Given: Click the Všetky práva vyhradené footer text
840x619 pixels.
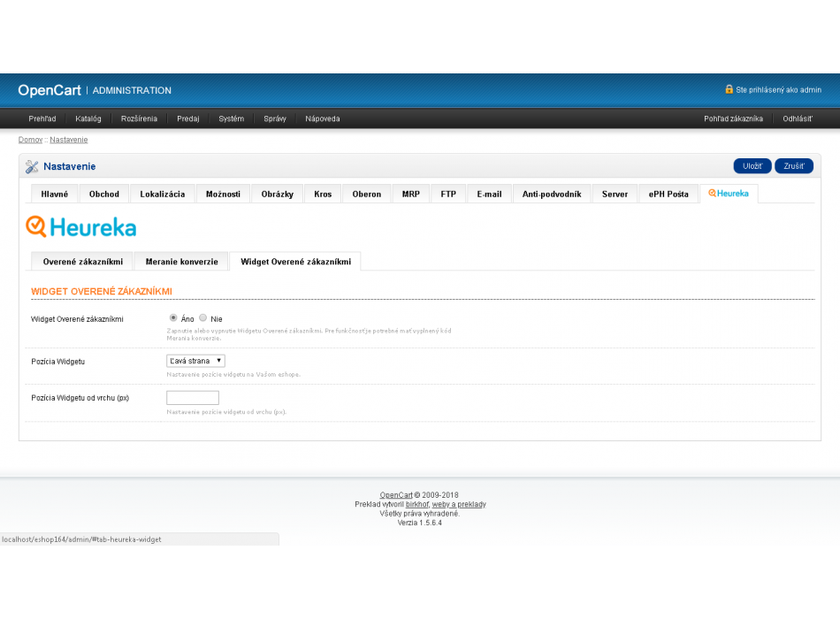Looking at the screenshot, I should [419, 514].
